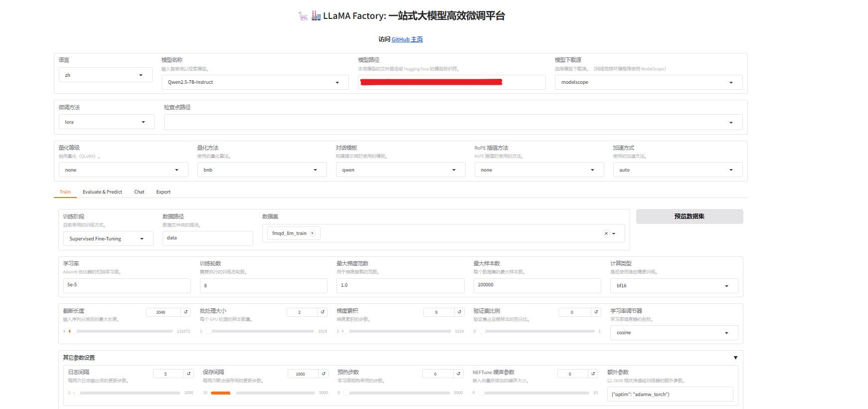This screenshot has height=409, width=868.
Task: Click the 数据路径 field containing data
Action: [208, 238]
